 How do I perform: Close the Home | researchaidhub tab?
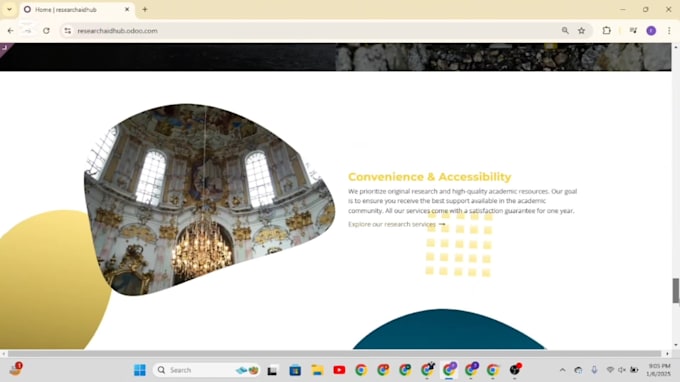pos(127,9)
